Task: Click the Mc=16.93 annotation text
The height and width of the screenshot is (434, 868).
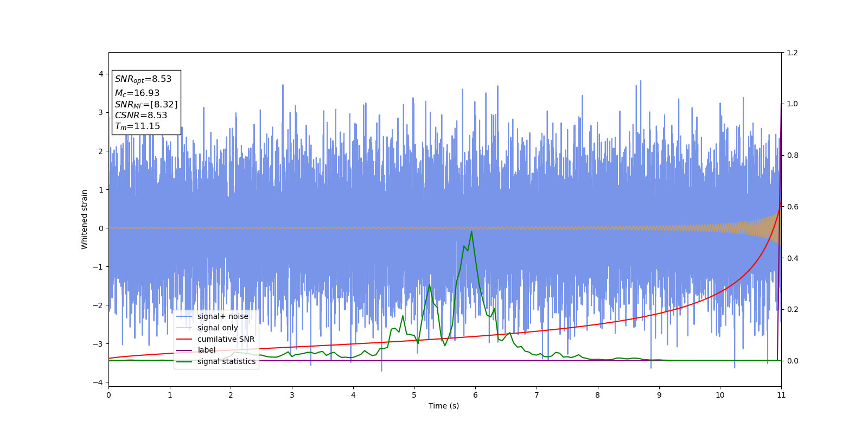Action: point(137,93)
